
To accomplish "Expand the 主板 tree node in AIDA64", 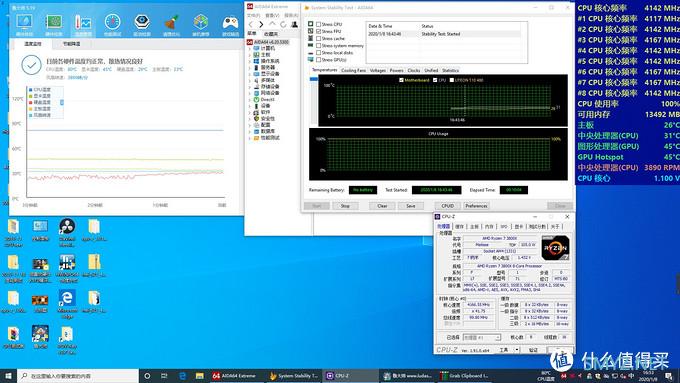I will (250, 55).
